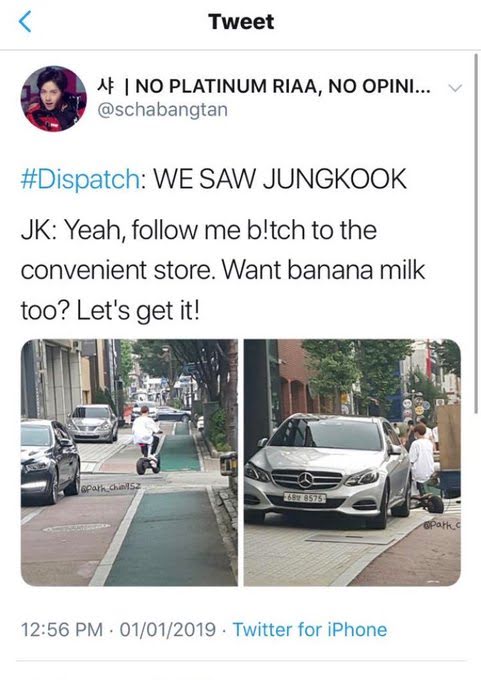Open the tweet author's profile avatar
Image resolution: width=481 pixels, height=680 pixels.
point(53,99)
